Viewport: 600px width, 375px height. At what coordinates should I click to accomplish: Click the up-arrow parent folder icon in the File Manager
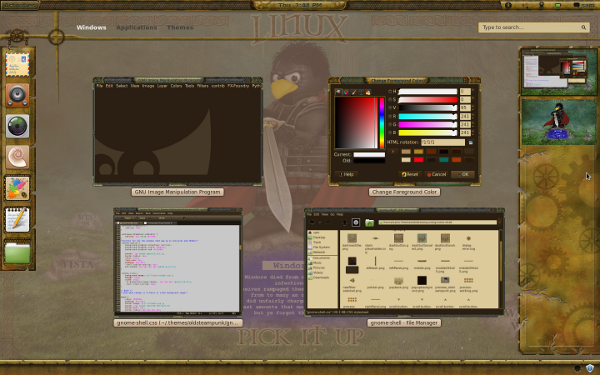coord(344,222)
